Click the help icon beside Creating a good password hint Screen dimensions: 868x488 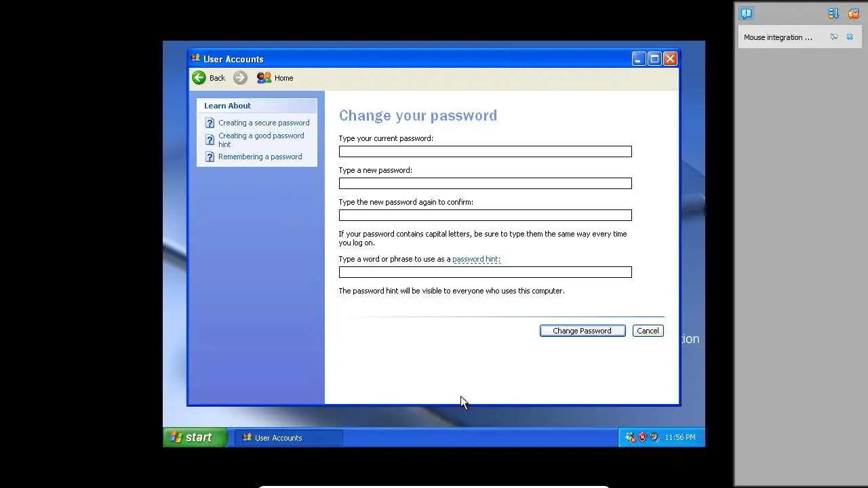click(x=210, y=140)
